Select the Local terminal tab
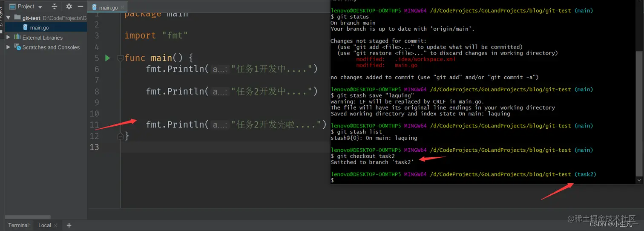Image resolution: width=644 pixels, height=231 pixels. pyautogui.click(x=44, y=225)
